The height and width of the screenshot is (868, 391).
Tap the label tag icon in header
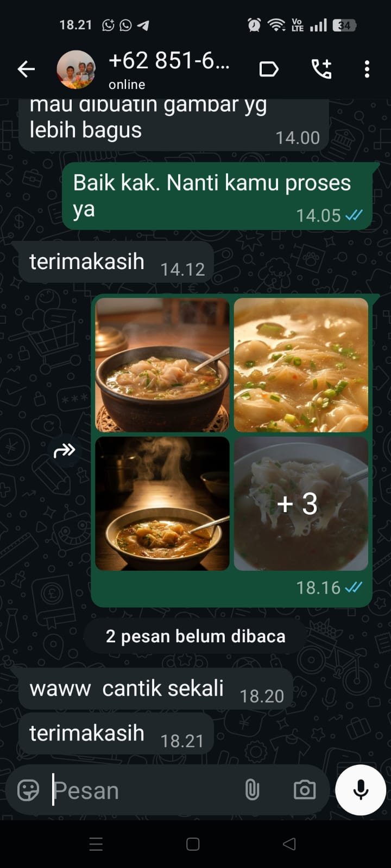point(269,69)
